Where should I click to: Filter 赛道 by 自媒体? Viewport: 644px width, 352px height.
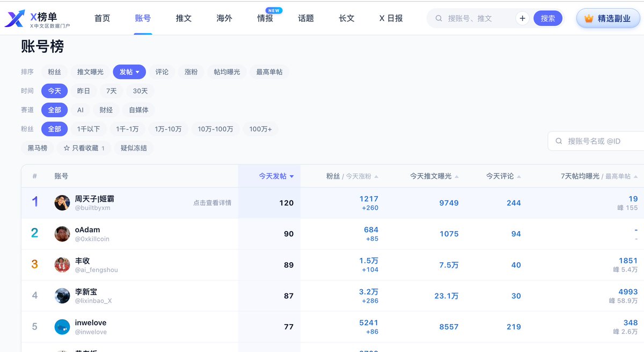pyautogui.click(x=138, y=110)
